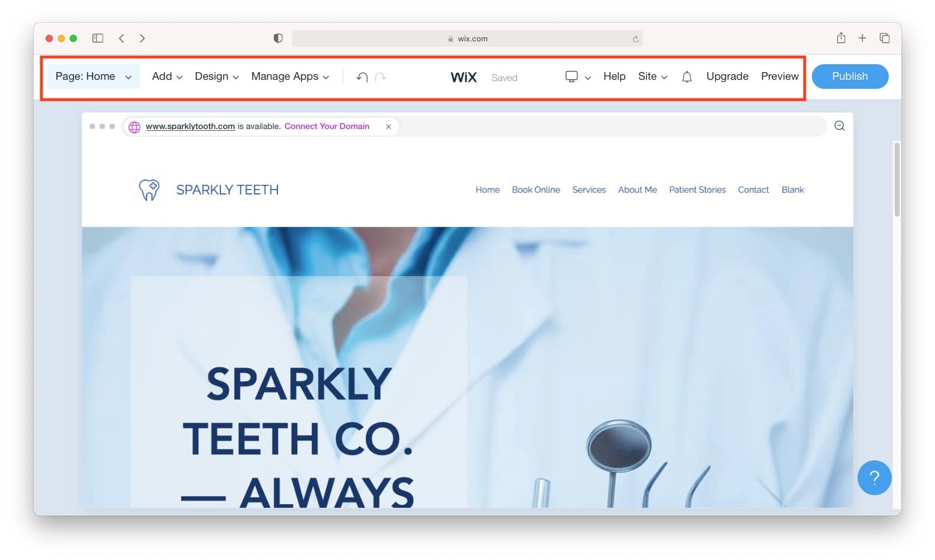Select Patient Stories in site navigation
Screen dimensions: 935x560
tap(697, 190)
